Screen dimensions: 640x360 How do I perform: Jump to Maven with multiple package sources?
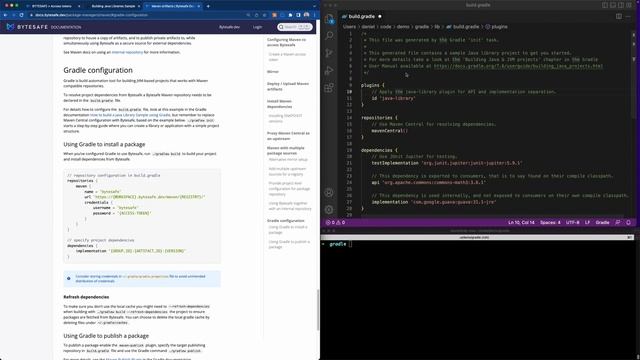pyautogui.click(x=285, y=150)
